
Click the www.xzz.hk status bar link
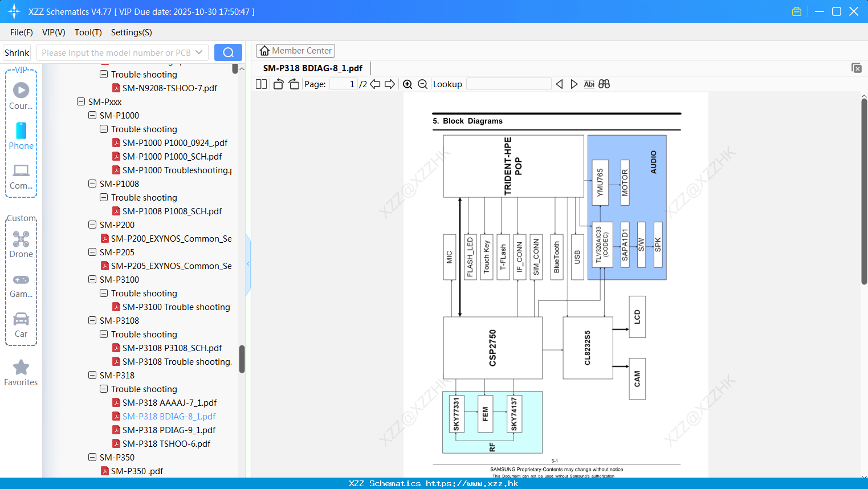tap(472, 483)
